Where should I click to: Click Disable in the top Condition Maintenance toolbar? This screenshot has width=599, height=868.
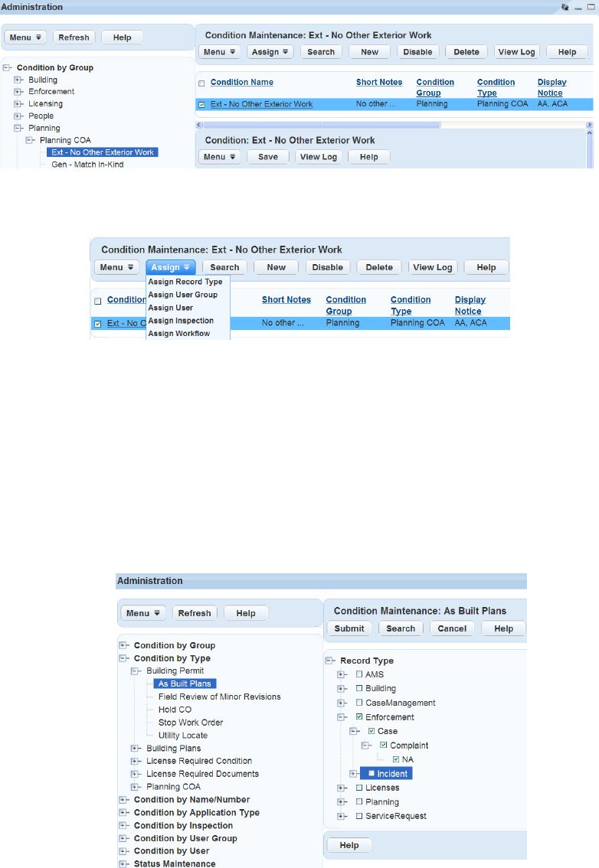click(x=417, y=51)
